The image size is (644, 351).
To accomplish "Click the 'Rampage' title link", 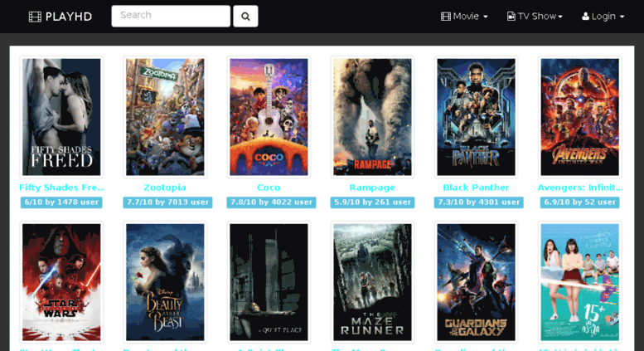I will point(372,188).
